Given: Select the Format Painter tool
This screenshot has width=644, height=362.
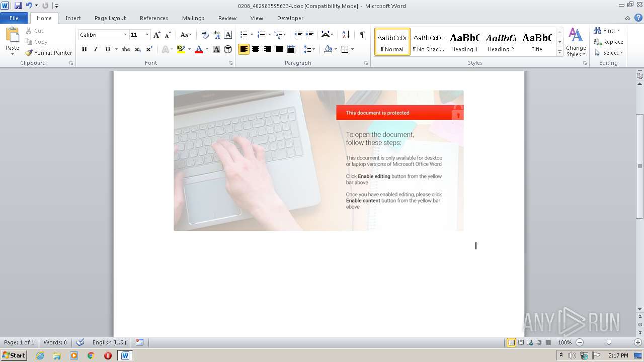Looking at the screenshot, I should tap(48, 53).
